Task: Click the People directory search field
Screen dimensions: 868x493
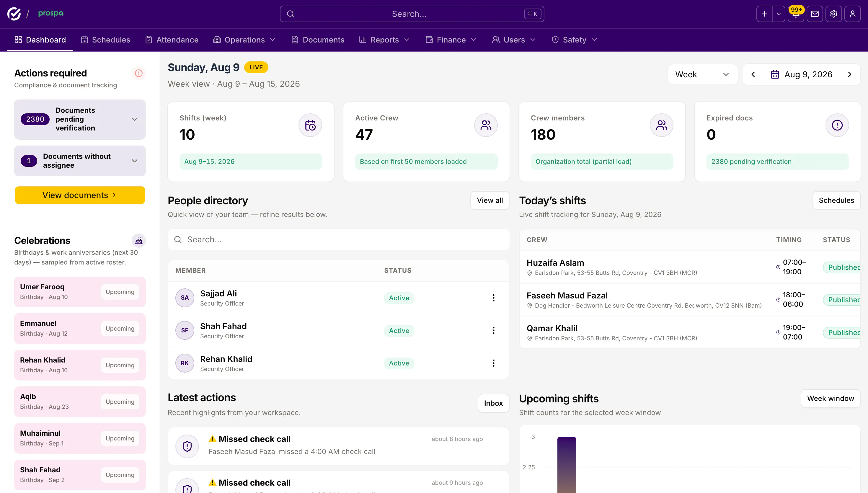Action: [x=339, y=240]
